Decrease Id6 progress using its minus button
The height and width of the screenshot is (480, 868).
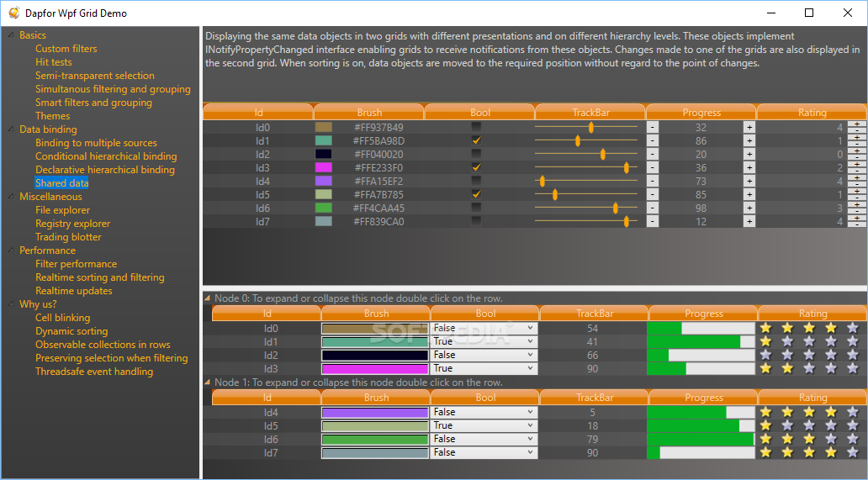pos(653,208)
